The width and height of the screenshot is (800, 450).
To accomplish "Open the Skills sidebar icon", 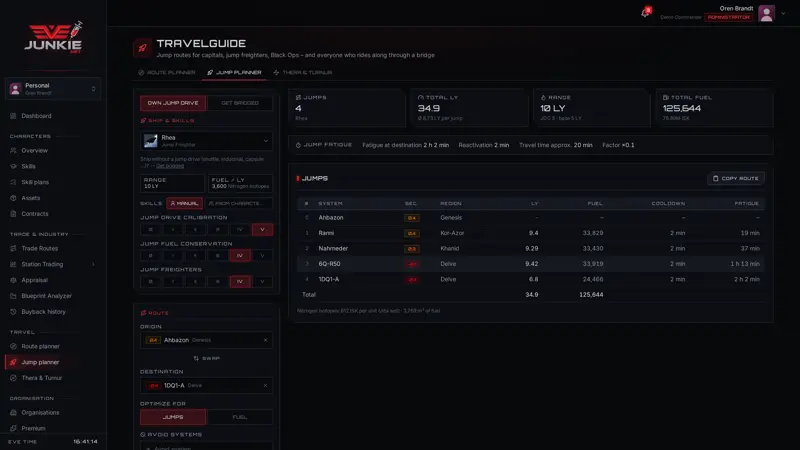I will click(13, 166).
